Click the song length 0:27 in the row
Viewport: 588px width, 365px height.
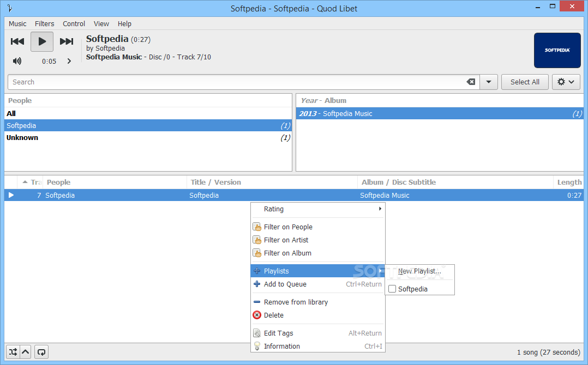pyautogui.click(x=574, y=196)
